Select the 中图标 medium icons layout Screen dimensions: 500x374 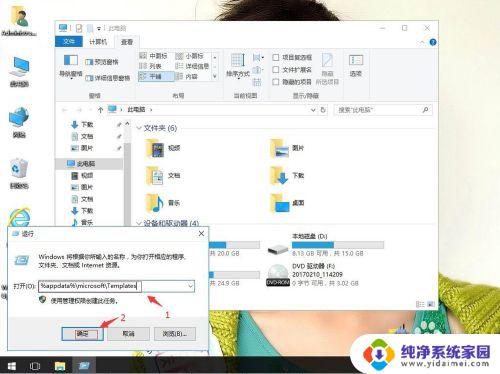(x=153, y=56)
